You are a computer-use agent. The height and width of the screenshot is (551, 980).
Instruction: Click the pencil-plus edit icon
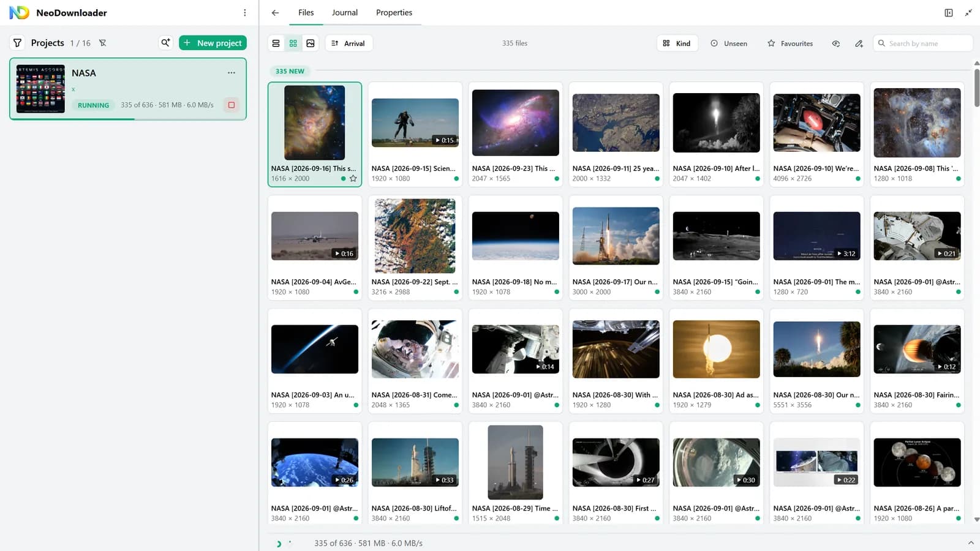point(859,43)
